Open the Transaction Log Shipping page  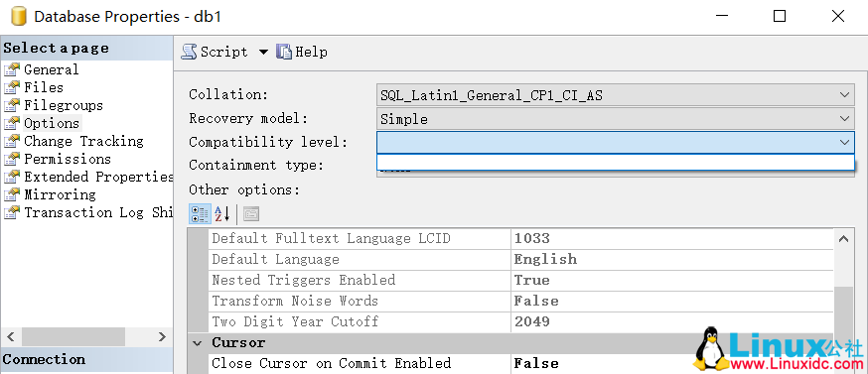click(x=98, y=212)
